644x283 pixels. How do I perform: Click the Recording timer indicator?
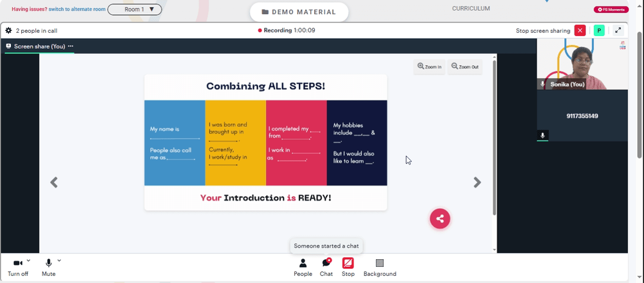pos(287,30)
